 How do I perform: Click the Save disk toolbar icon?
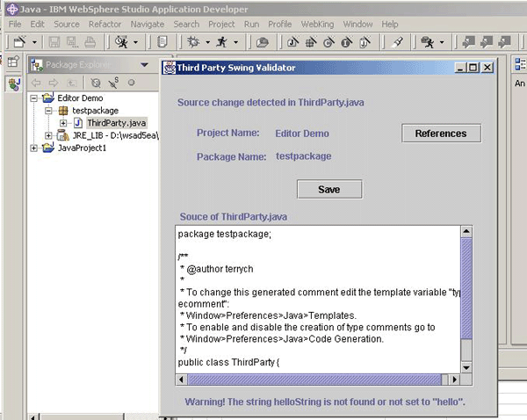coord(54,42)
